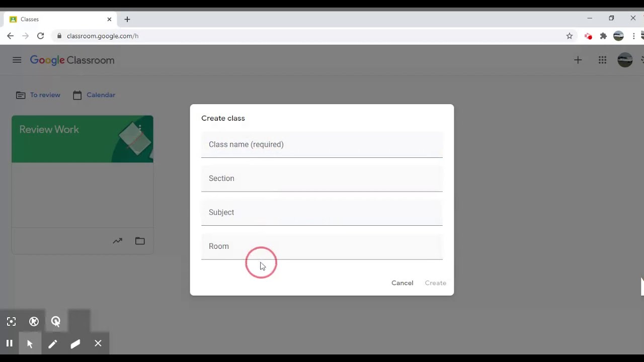Open the Google account profile avatar in Classroom header
This screenshot has height=362, width=644.
(625, 60)
